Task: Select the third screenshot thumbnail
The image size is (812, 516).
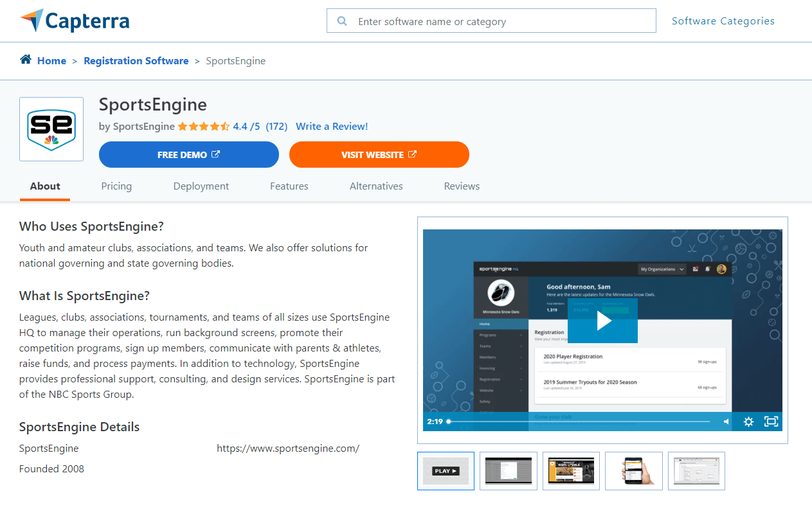Action: (x=571, y=471)
